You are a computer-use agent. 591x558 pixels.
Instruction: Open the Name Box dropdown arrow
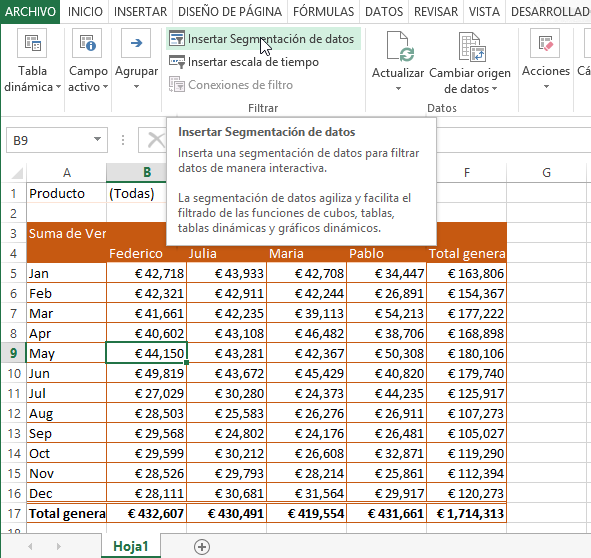click(x=97, y=140)
